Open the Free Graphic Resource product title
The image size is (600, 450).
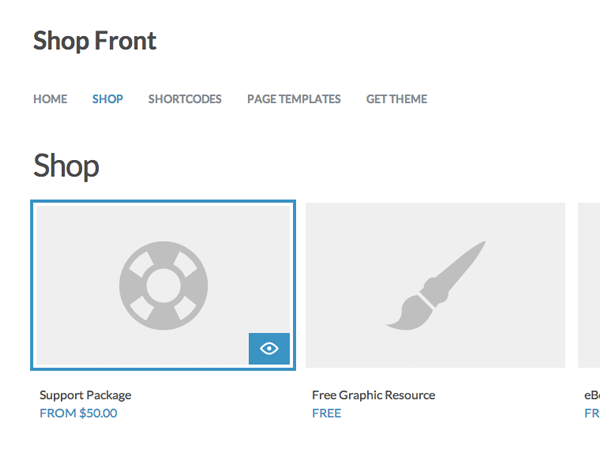tap(373, 395)
